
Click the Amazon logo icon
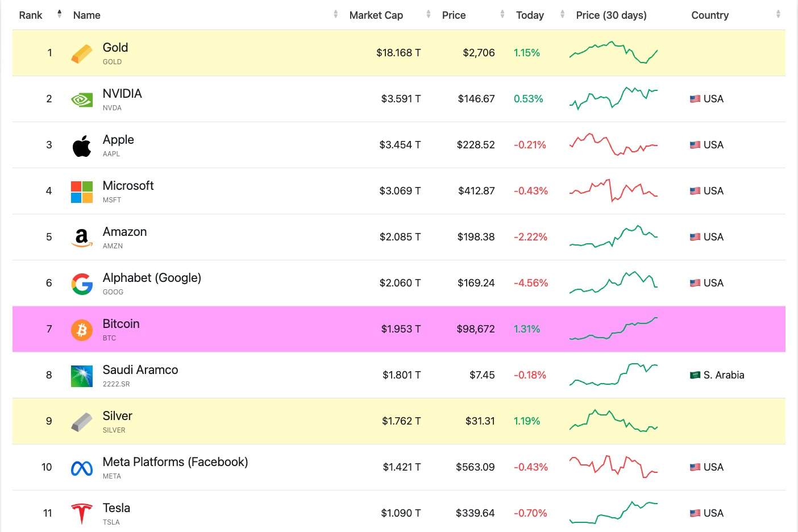coord(81,238)
